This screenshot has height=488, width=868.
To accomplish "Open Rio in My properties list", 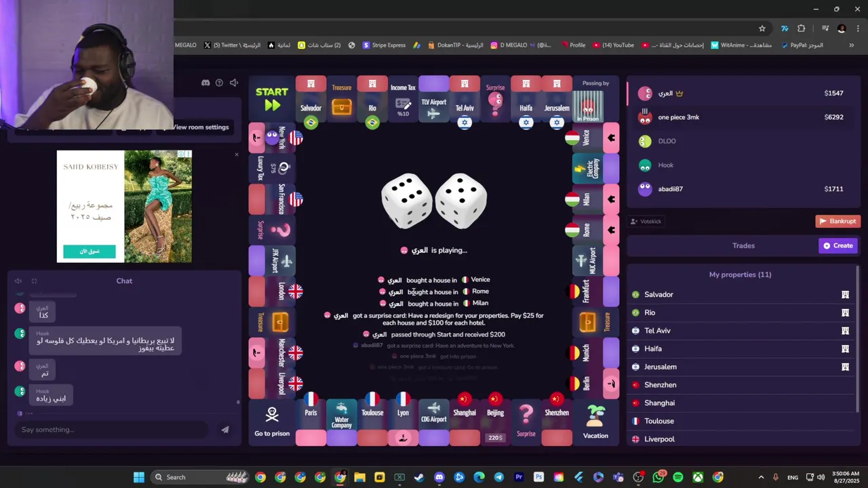I will pos(740,312).
